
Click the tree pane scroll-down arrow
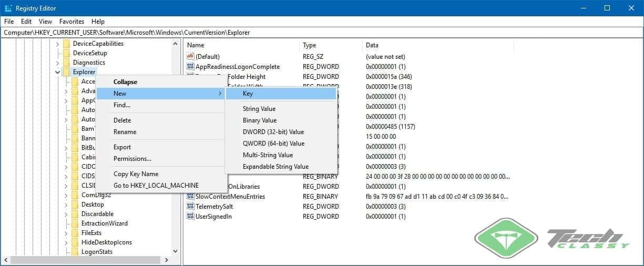(x=176, y=252)
